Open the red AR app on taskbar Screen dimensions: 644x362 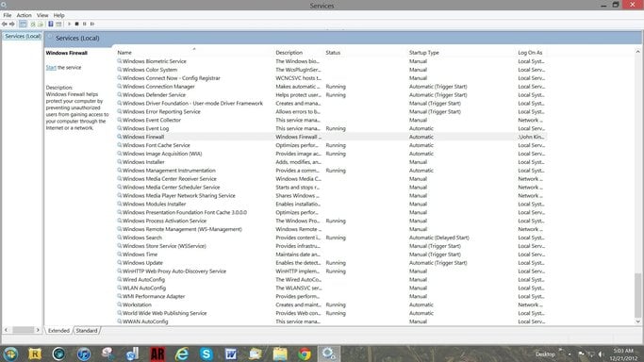pos(157,354)
